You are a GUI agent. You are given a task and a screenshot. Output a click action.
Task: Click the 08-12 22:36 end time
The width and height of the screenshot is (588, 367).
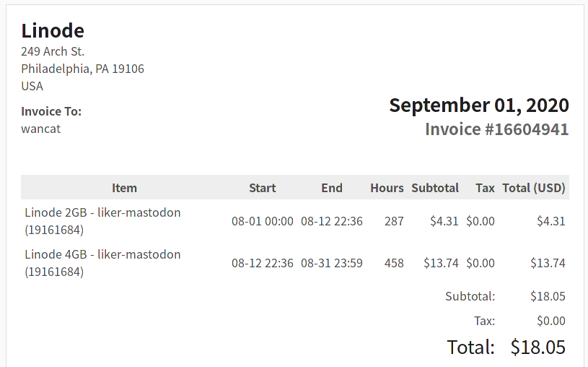click(x=331, y=221)
